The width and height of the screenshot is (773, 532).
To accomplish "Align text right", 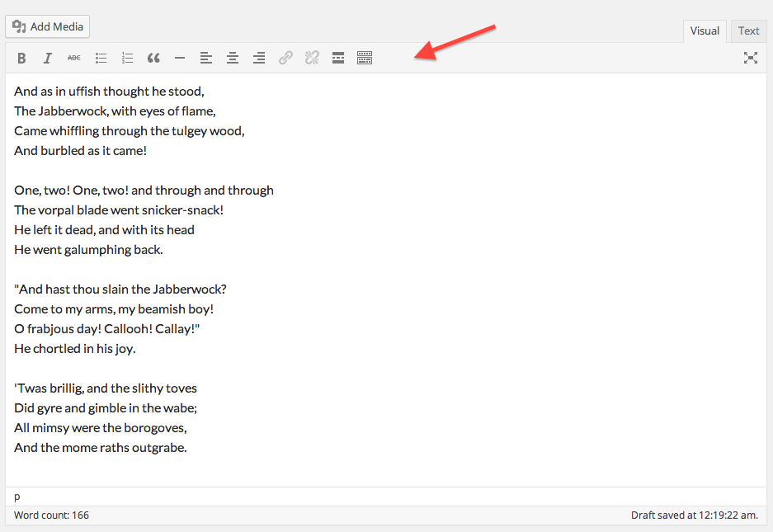I will point(259,59).
